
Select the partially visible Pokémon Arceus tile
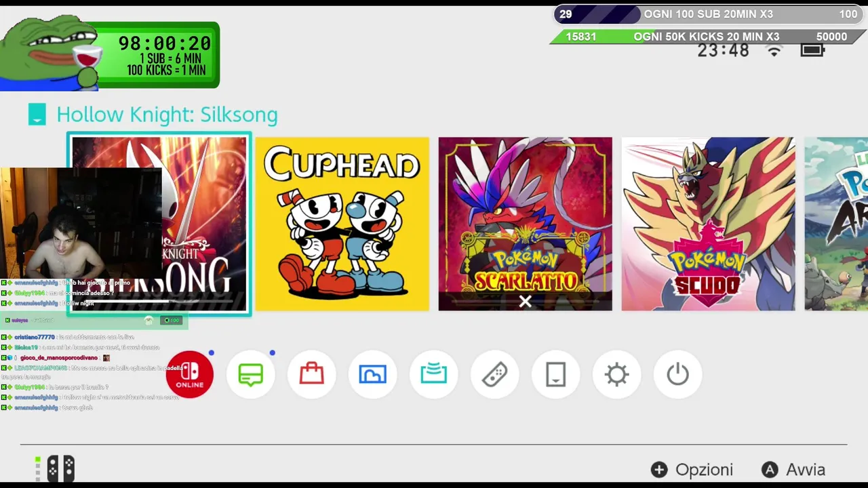836,224
